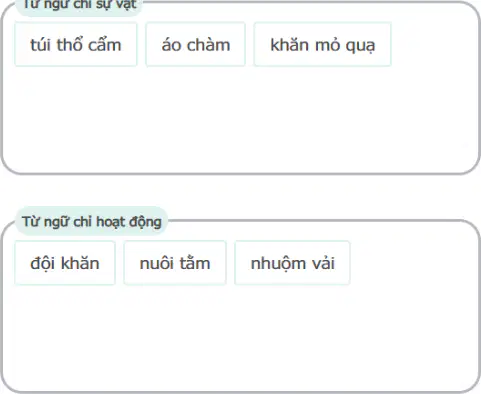
Task: Select the "đội khăn" word card
Action: point(65,263)
